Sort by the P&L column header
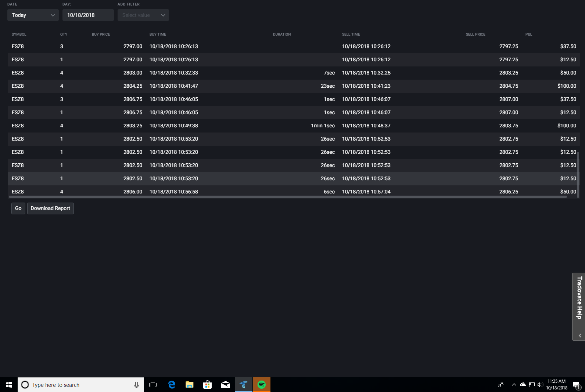This screenshot has height=392, width=585. 528,35
